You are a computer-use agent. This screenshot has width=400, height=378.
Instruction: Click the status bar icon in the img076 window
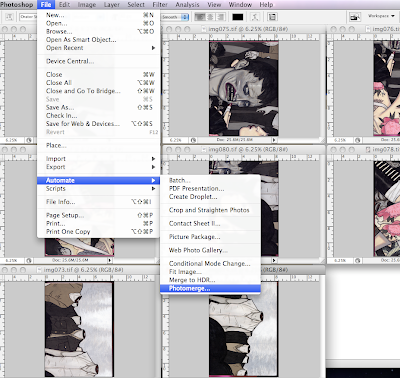(357, 140)
